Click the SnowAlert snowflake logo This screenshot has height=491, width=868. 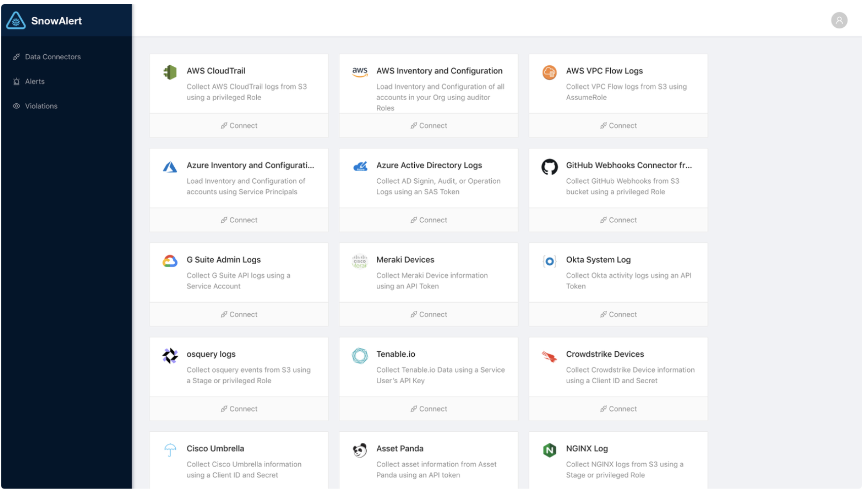click(x=15, y=20)
